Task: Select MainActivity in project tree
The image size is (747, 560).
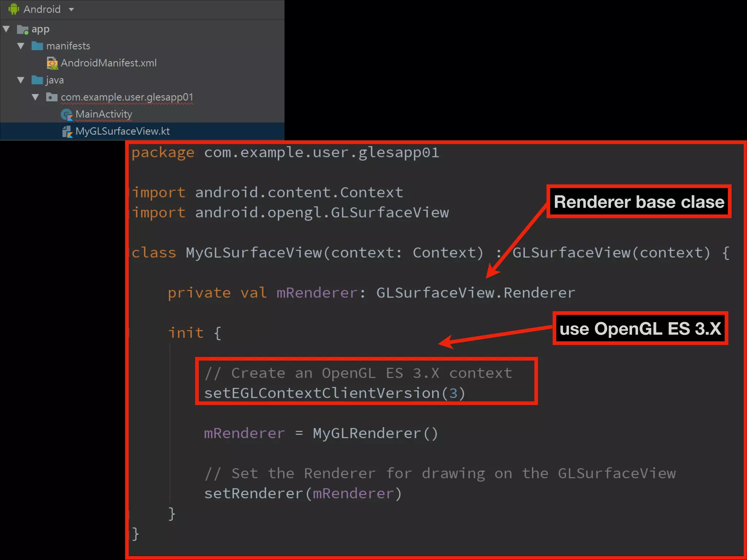Action: coord(104,114)
